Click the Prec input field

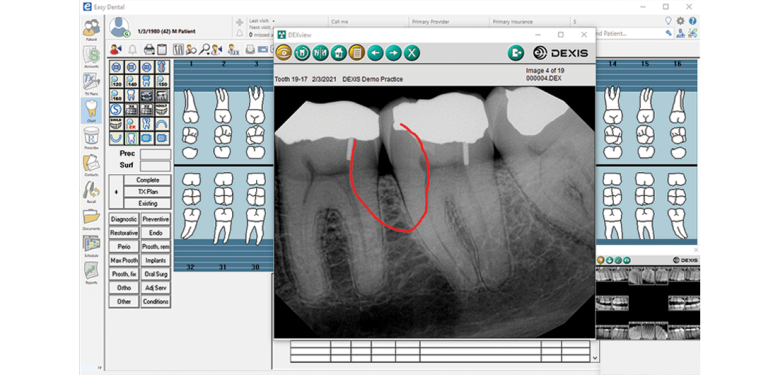click(x=155, y=154)
